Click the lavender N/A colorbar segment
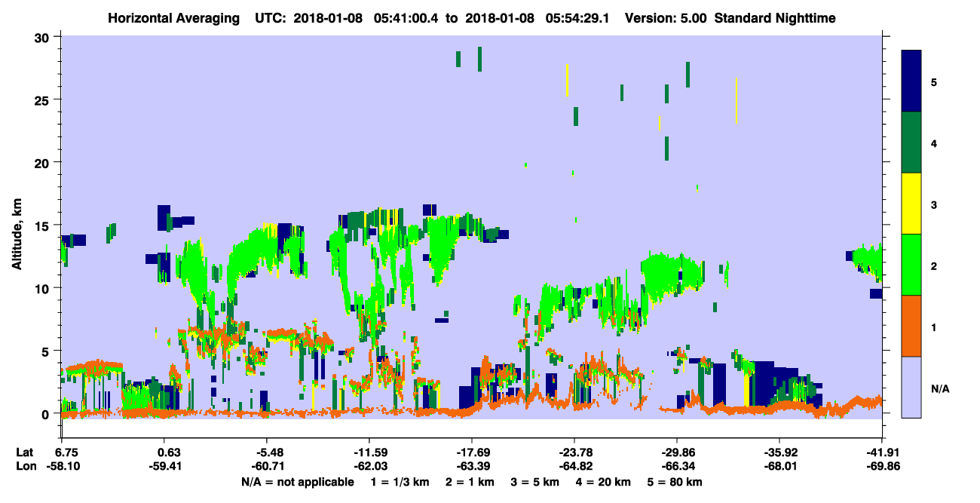 point(912,387)
